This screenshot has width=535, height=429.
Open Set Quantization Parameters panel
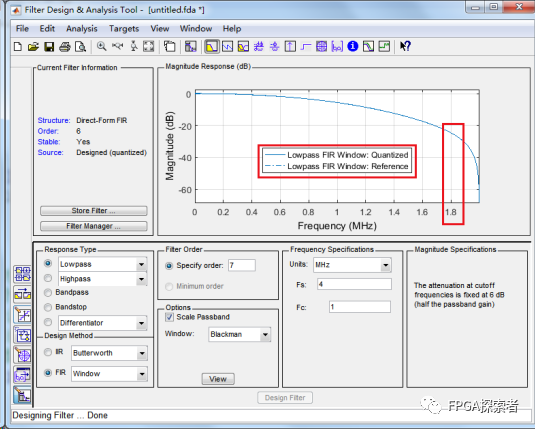click(x=23, y=315)
